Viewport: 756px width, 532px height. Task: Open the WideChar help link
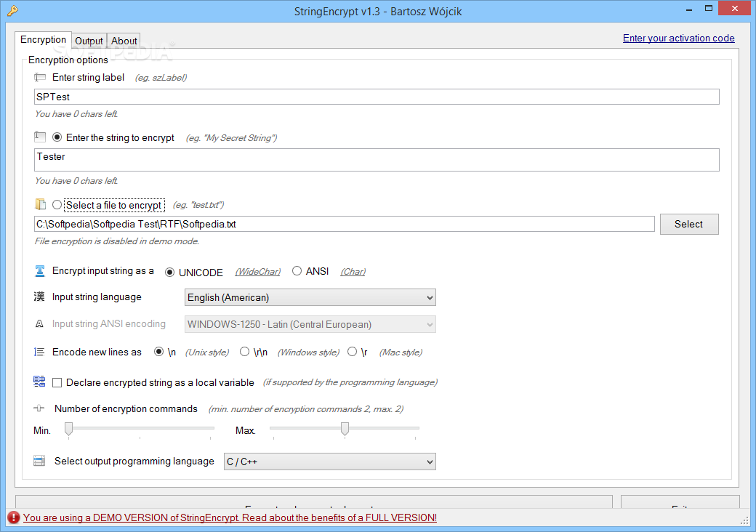click(257, 272)
